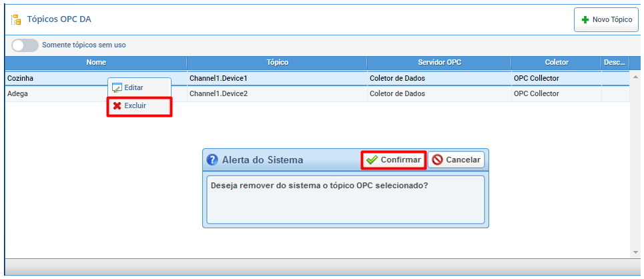Click the Servidor OPC column header
This screenshot has width=644, height=279.
tap(440, 63)
